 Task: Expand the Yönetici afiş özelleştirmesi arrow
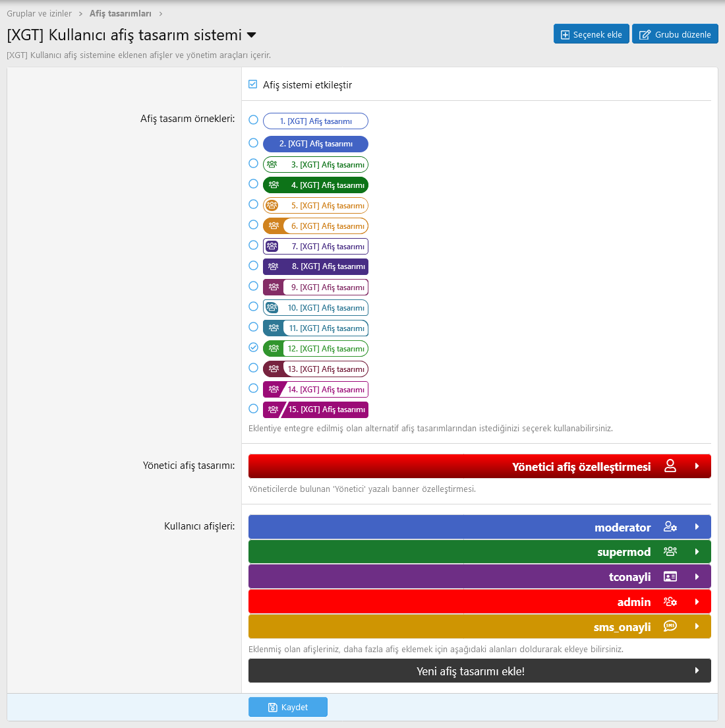coord(697,466)
